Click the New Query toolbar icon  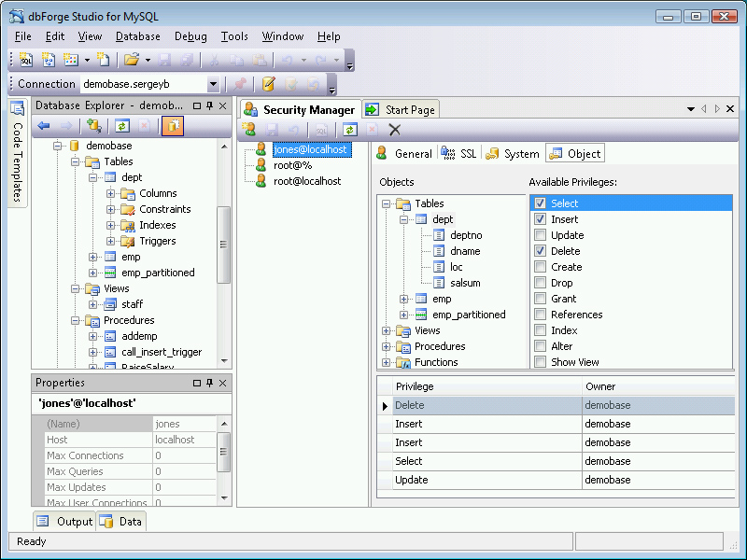49,60
